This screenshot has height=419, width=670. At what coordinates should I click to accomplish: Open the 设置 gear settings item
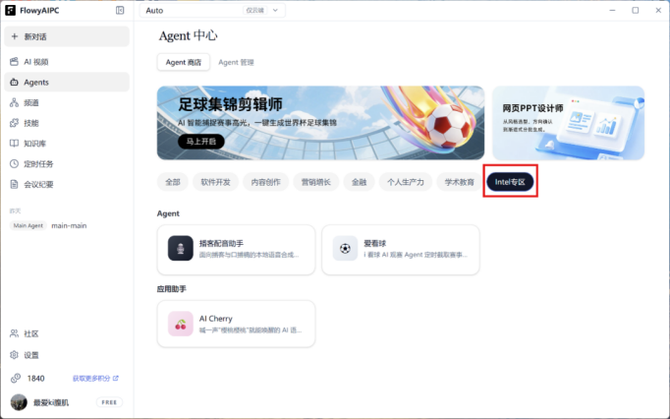67,355
